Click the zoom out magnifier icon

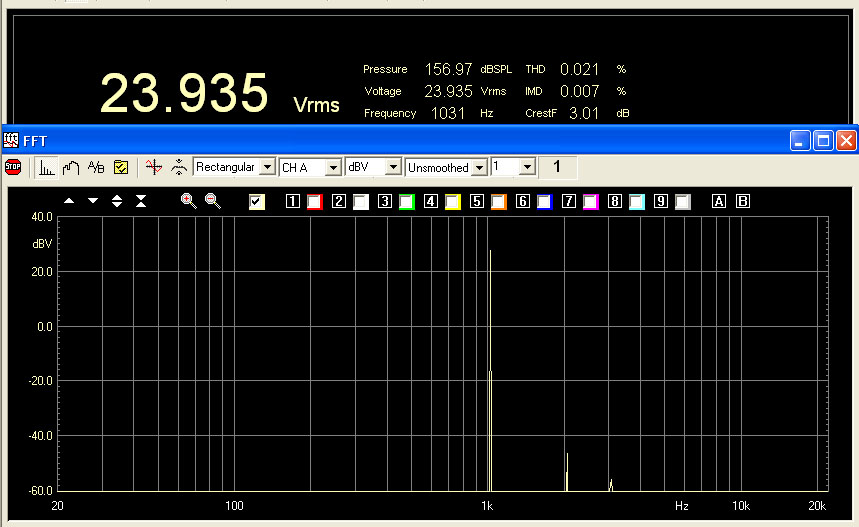[213, 201]
